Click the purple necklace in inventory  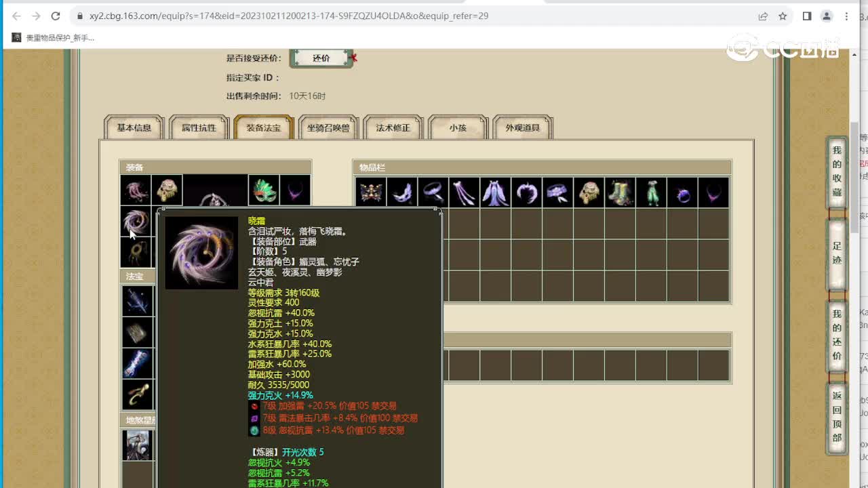713,192
